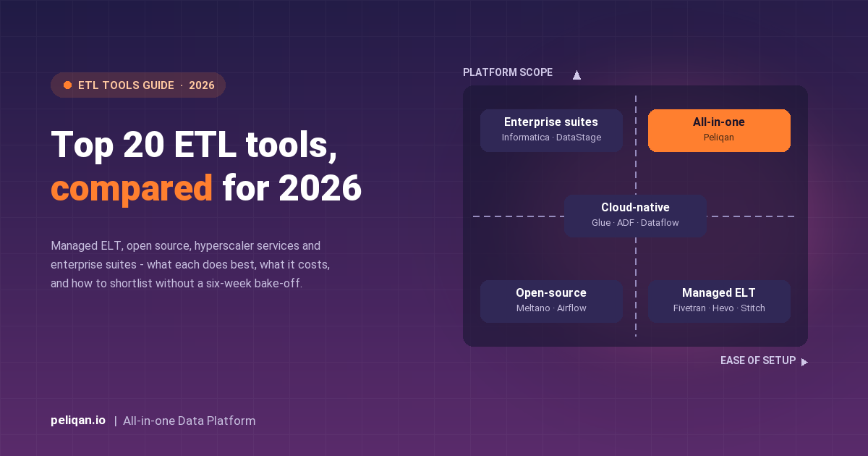868x456 pixels.
Task: Click the peliqan.io site name
Action: click(78, 421)
